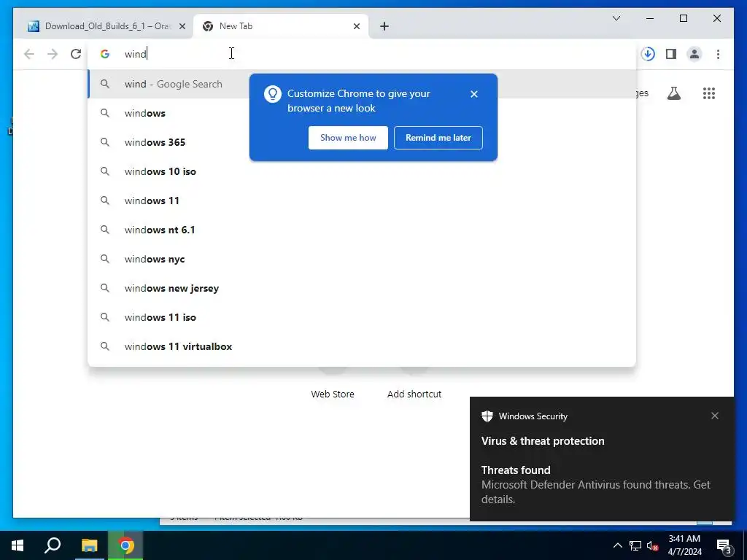
Task: Pick the 'windows 10 iso' suggestion
Action: pos(362,171)
